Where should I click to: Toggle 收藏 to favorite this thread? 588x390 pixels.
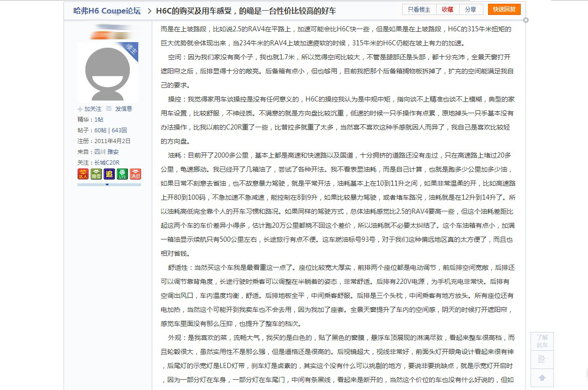(447, 9)
